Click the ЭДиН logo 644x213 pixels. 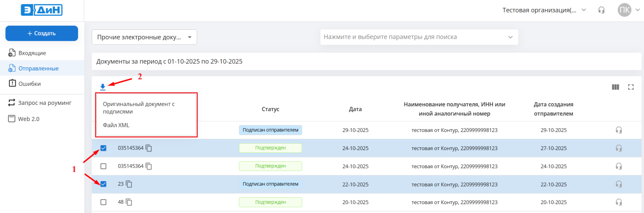point(42,10)
